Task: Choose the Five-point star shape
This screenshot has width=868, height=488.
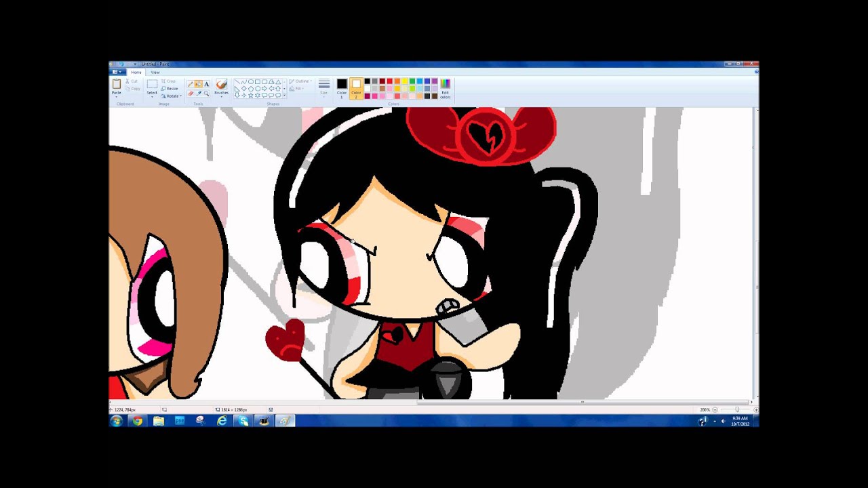Action: click(251, 95)
